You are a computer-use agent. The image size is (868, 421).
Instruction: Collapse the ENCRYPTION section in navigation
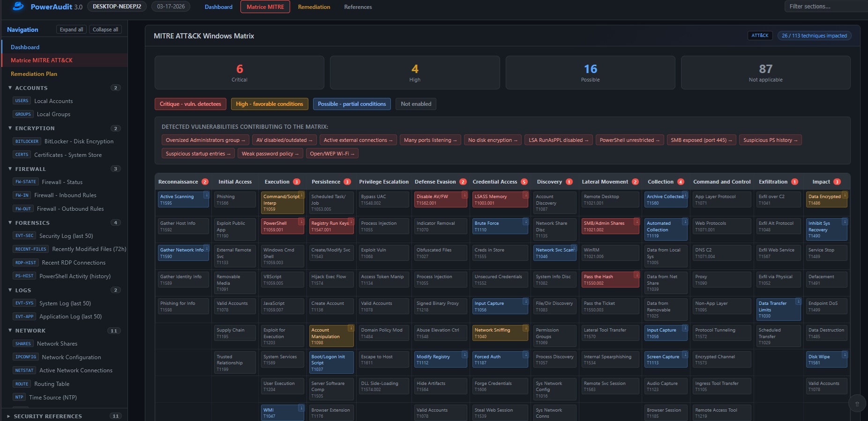[64, 128]
